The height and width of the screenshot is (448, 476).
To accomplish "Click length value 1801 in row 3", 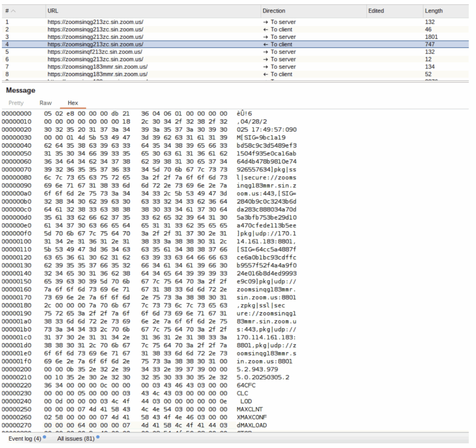I will (431, 37).
